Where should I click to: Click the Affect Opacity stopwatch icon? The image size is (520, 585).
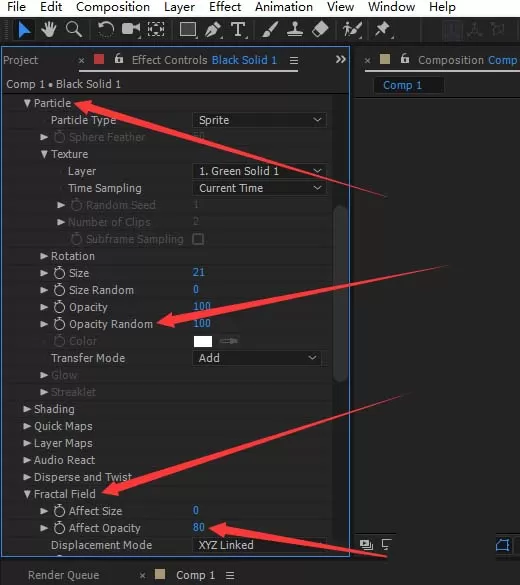59,528
